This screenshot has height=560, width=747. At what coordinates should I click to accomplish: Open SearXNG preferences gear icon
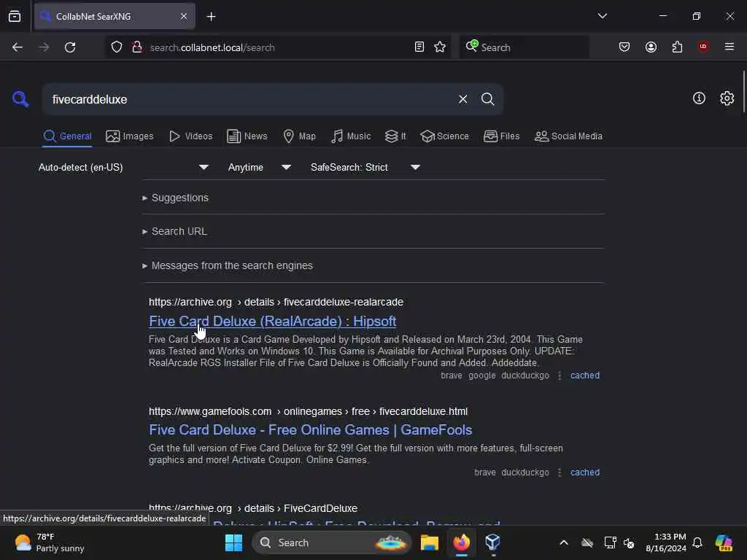[727, 98]
